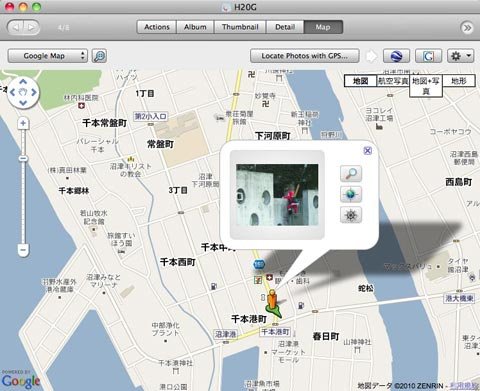The width and height of the screenshot is (480, 391).
Task: Click the 沼津みなとマリーナ label
Action: [x=103, y=281]
